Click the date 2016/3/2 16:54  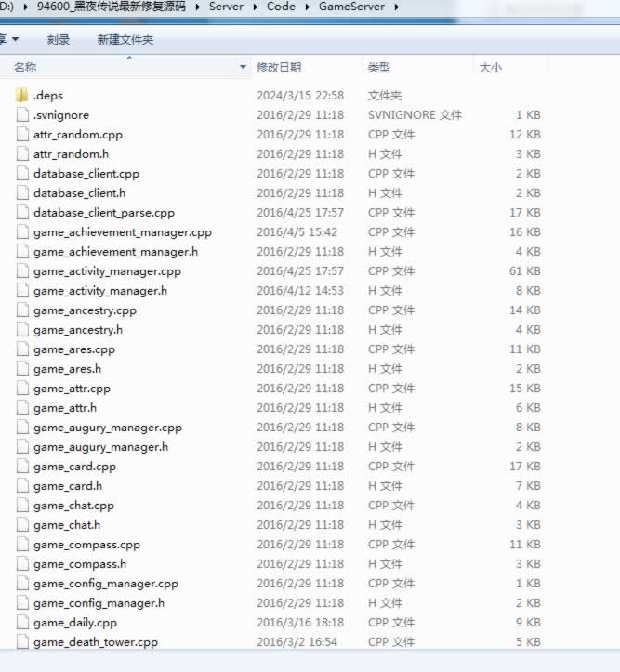297,642
